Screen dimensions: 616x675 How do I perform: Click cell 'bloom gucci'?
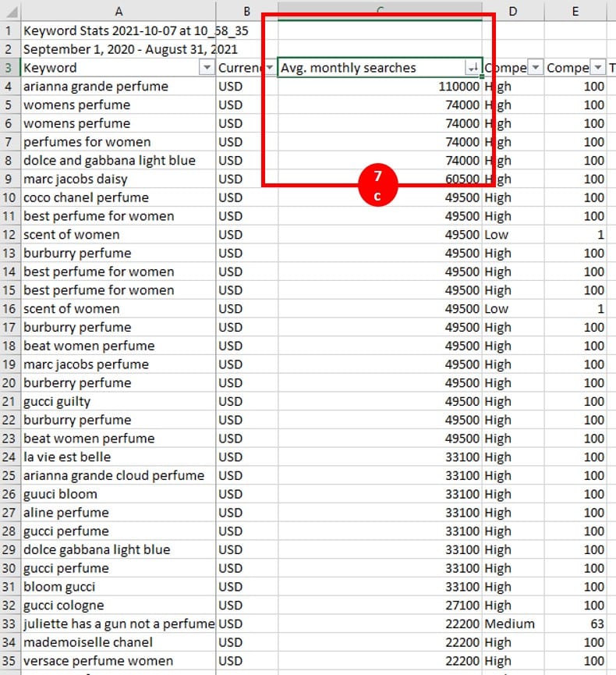pyautogui.click(x=119, y=587)
